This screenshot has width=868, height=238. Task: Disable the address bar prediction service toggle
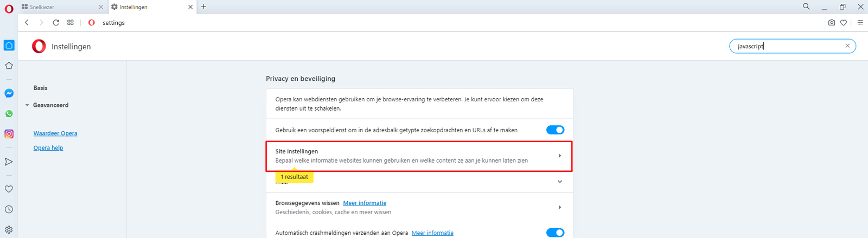pyautogui.click(x=555, y=130)
